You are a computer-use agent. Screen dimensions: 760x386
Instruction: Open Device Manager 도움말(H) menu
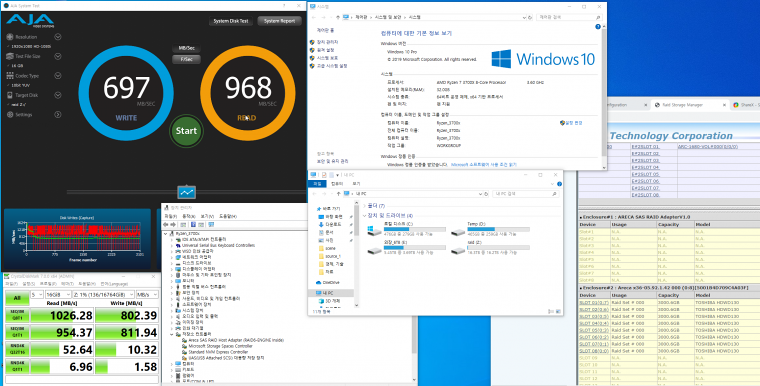[x=228, y=216]
